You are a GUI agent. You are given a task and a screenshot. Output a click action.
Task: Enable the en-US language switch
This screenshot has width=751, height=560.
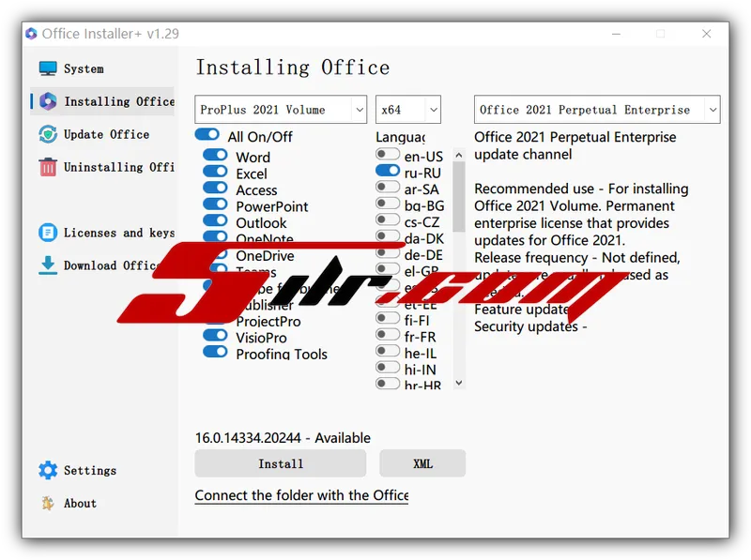tap(388, 154)
